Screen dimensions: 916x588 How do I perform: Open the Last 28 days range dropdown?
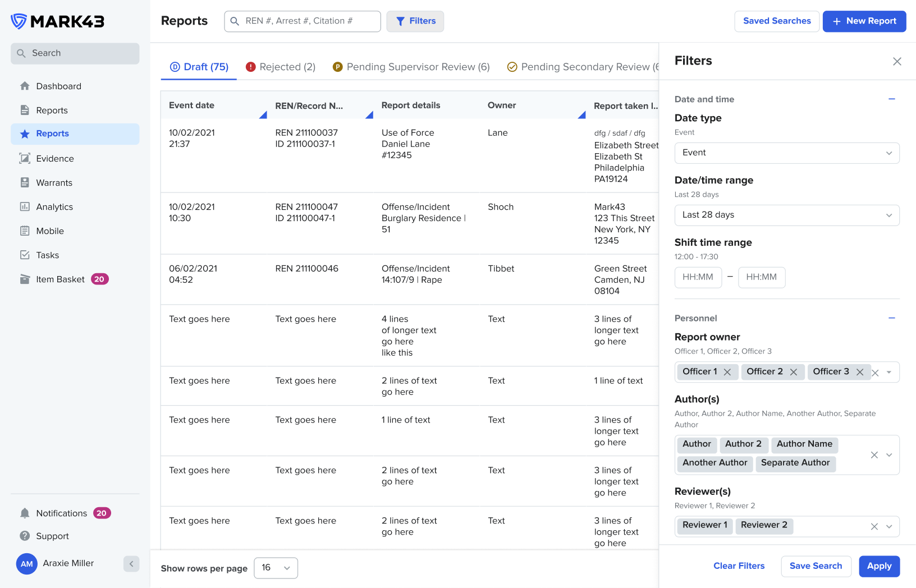pos(787,215)
